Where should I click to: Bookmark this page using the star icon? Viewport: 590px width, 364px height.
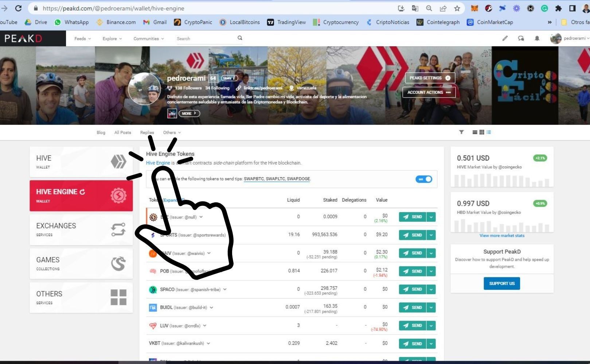[457, 8]
